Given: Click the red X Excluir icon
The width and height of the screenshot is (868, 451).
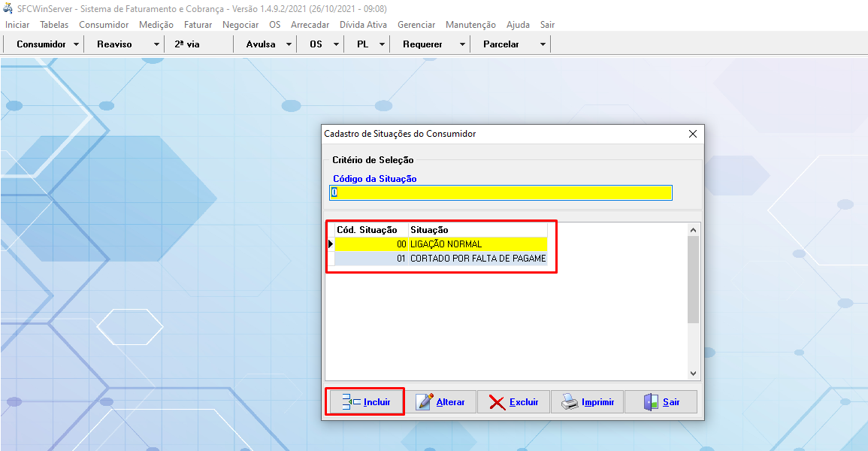Looking at the screenshot, I should pyautogui.click(x=497, y=402).
